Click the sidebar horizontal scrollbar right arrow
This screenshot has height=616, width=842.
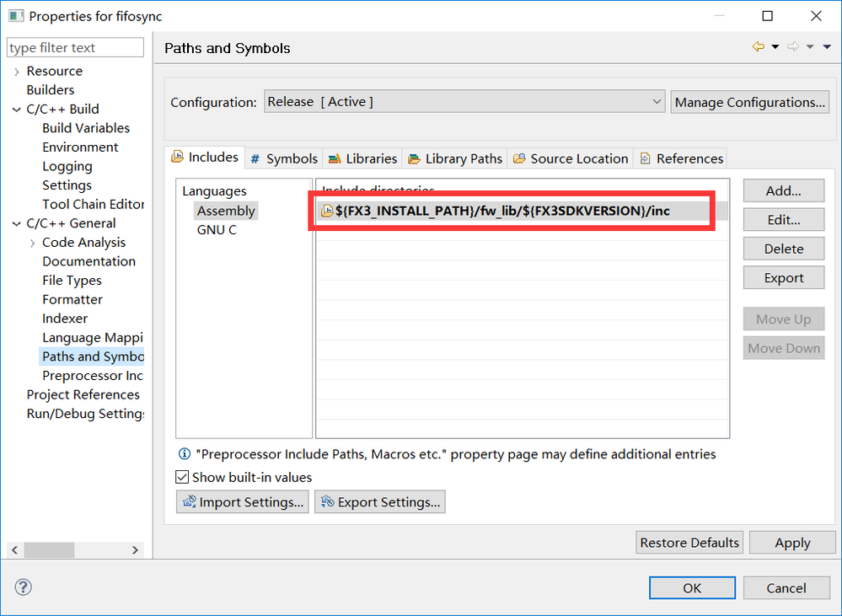135,549
